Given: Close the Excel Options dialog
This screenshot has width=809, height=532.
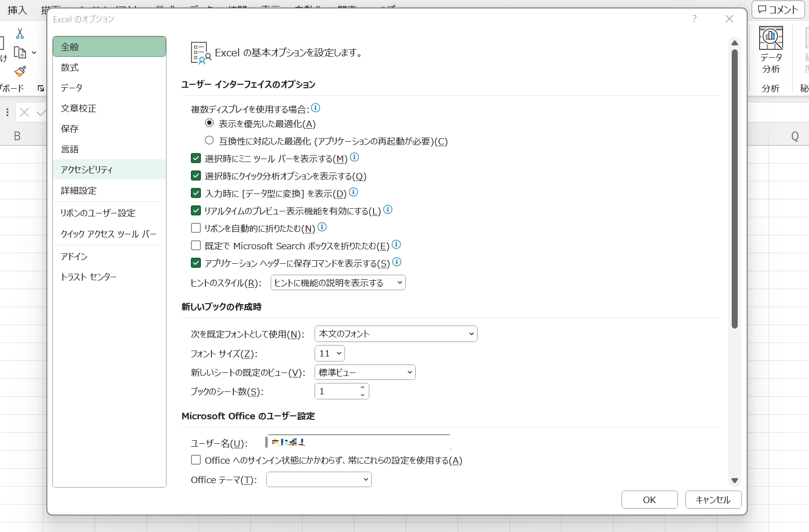Looking at the screenshot, I should tap(729, 19).
